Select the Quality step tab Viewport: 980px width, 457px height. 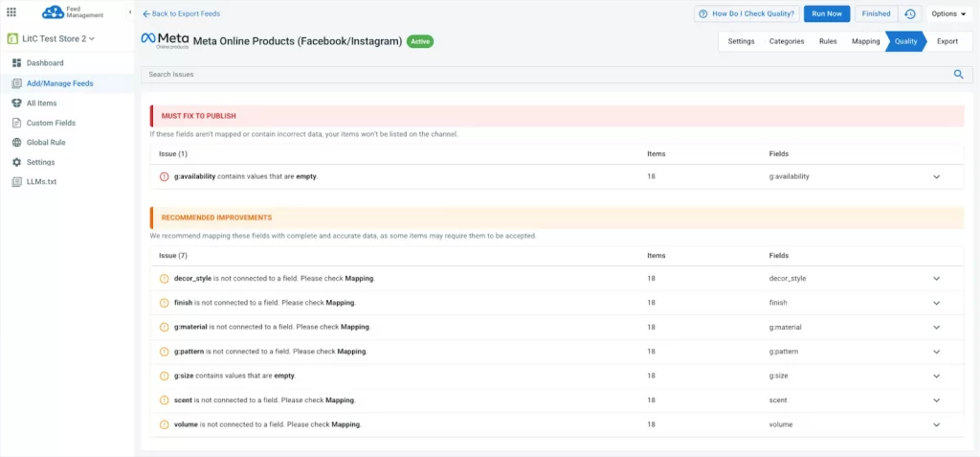905,41
